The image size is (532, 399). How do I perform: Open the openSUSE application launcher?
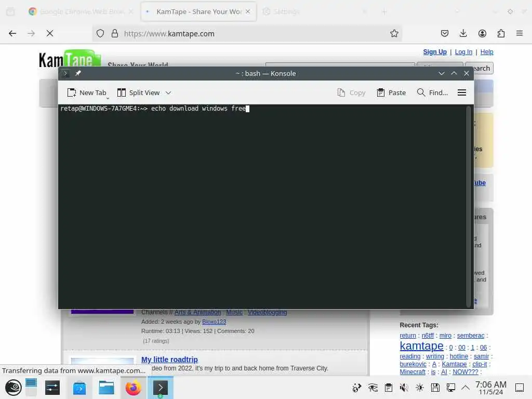coord(13,388)
